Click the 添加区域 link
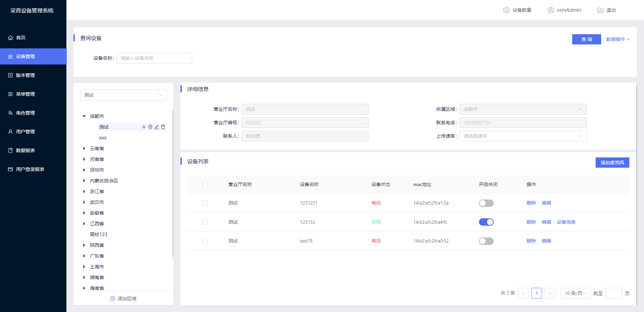The height and width of the screenshot is (312, 644). 123,299
